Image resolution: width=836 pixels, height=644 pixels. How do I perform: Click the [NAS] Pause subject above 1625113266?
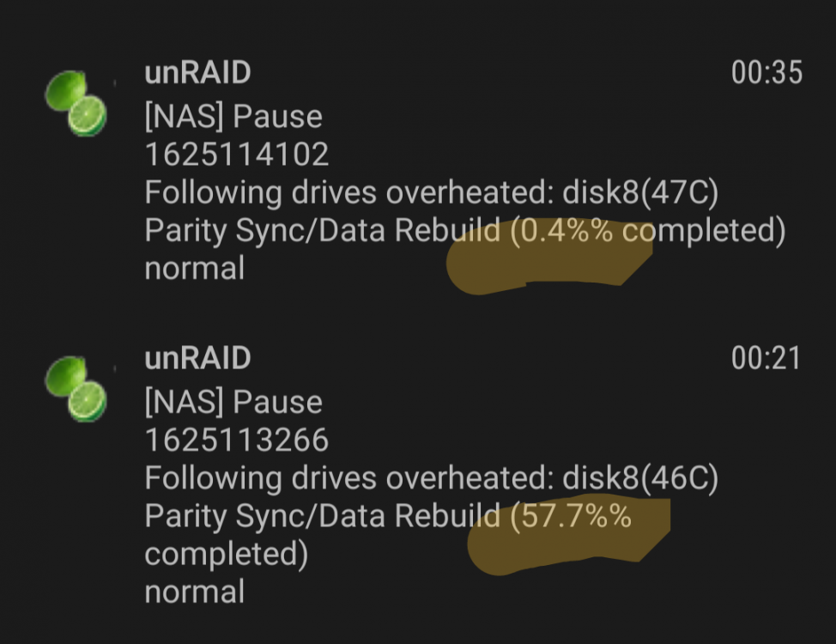[x=233, y=402]
